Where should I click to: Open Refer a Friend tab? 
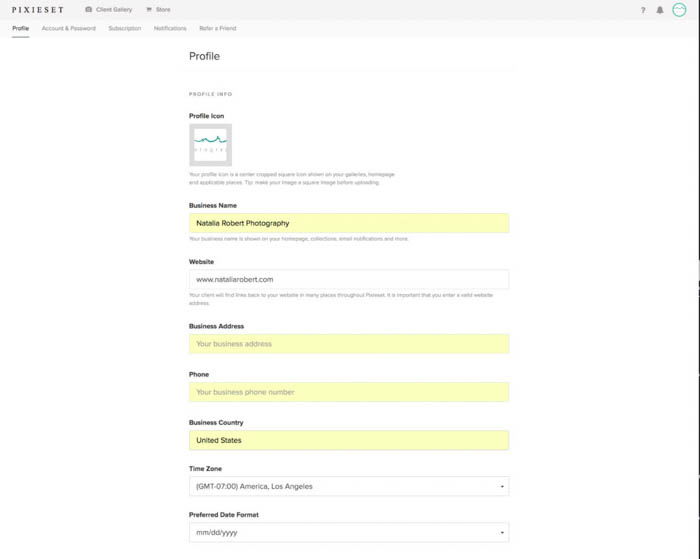click(x=217, y=28)
